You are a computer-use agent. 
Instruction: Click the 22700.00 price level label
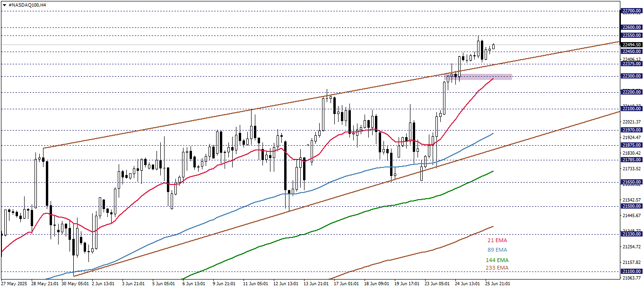(x=632, y=10)
